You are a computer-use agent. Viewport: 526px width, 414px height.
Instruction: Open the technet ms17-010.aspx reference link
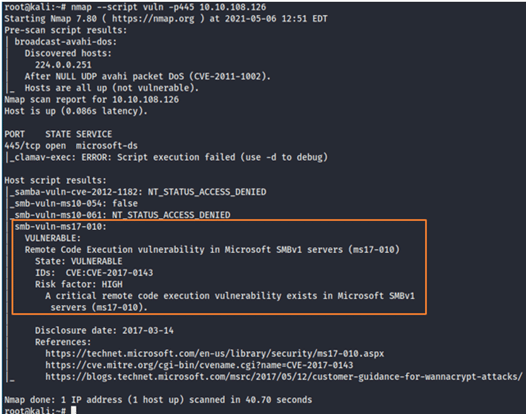click(x=215, y=354)
